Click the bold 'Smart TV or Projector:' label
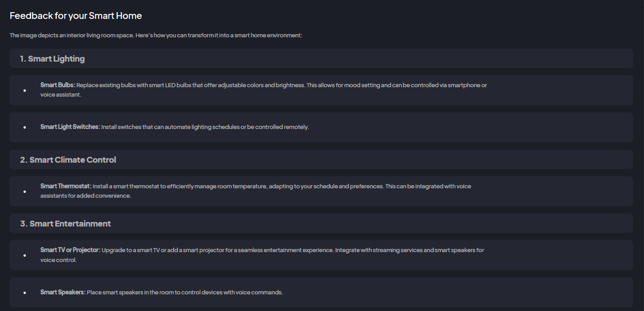Viewport: 644px width, 311px height. [x=70, y=250]
